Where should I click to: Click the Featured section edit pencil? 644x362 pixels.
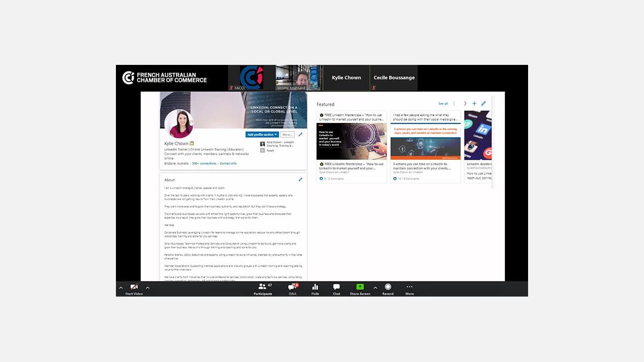coord(484,104)
